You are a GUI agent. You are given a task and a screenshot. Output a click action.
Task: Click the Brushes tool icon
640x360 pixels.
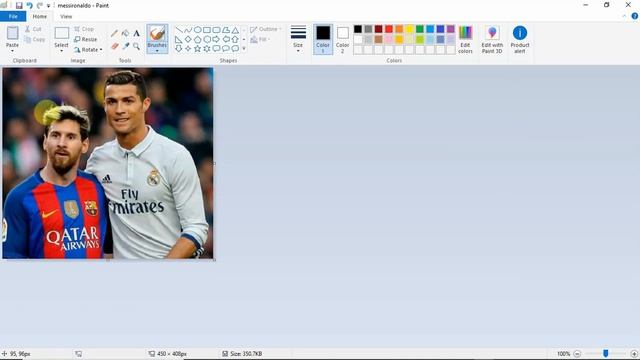coord(157,33)
